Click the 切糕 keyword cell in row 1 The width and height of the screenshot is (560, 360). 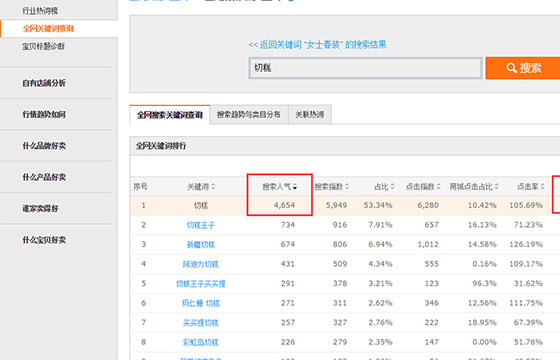tap(201, 206)
